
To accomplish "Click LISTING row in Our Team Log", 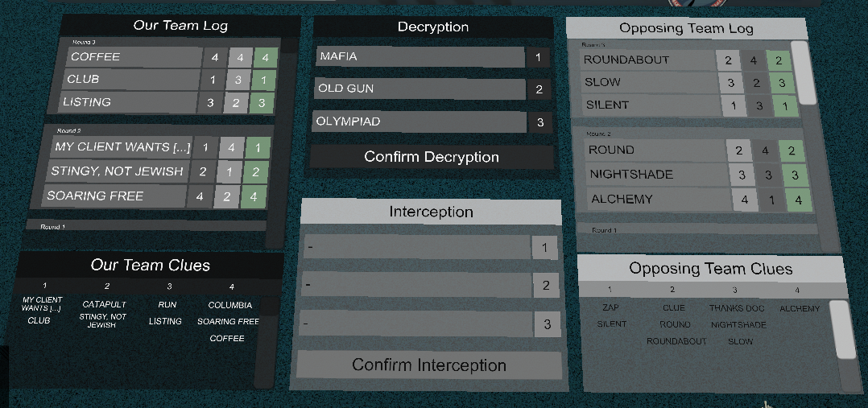I will pos(129,102).
